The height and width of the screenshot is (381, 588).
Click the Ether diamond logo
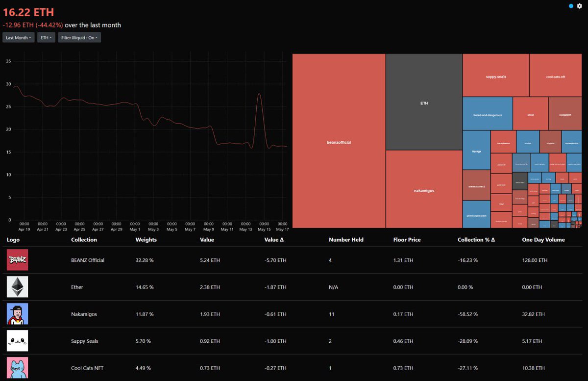click(x=17, y=287)
